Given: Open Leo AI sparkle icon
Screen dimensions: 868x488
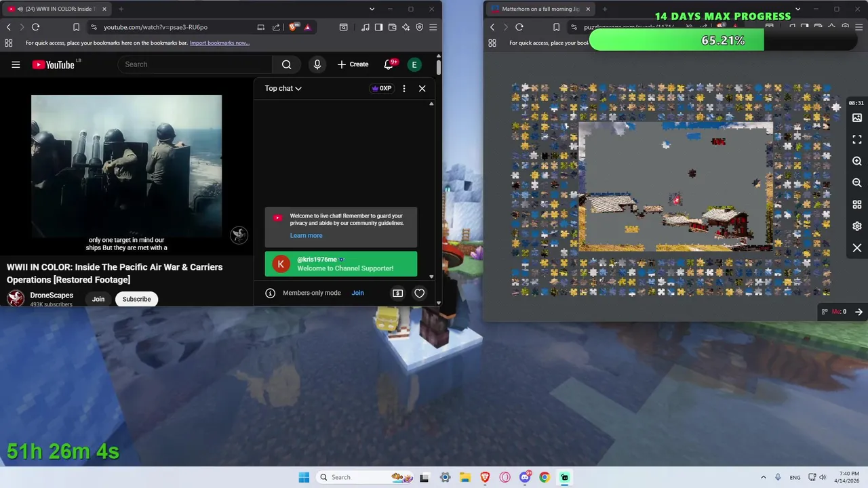Looking at the screenshot, I should pyautogui.click(x=406, y=27).
